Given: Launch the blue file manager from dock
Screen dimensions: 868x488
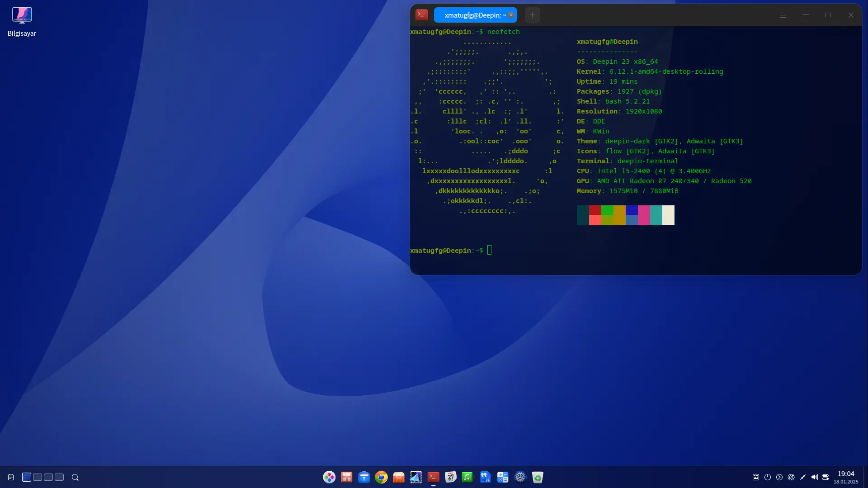Looking at the screenshot, I should [364, 477].
